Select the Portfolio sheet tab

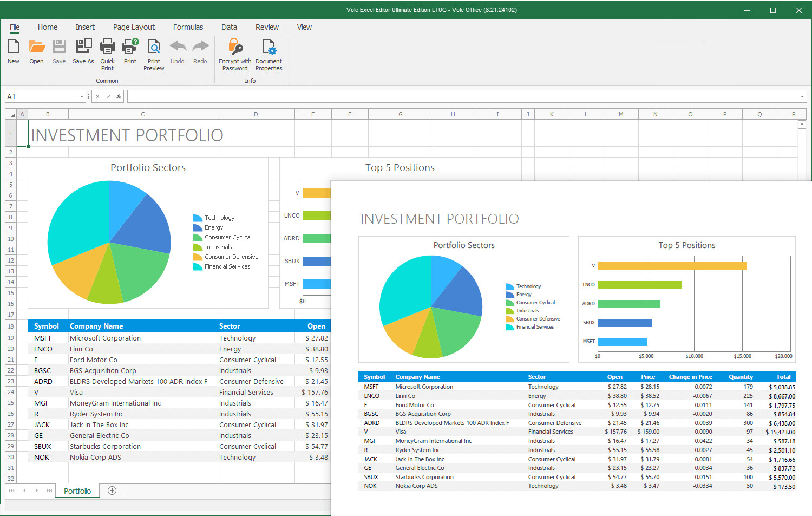coord(77,491)
